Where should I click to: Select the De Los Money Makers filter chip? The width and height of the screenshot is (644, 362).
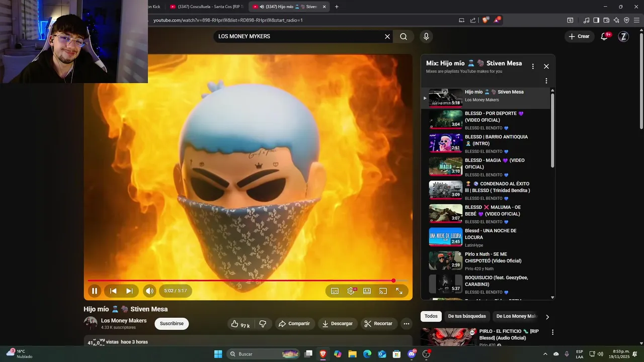click(x=517, y=316)
